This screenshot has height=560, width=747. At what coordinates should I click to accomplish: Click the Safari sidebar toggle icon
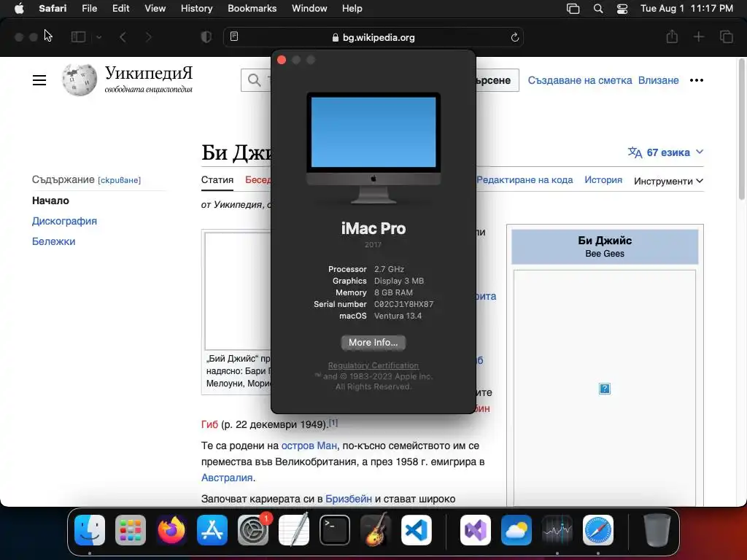coord(78,37)
